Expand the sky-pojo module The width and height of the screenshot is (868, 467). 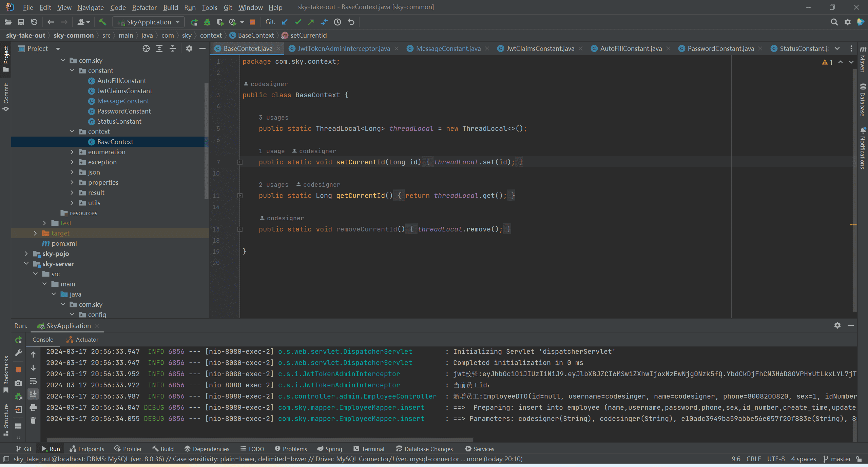(26, 253)
